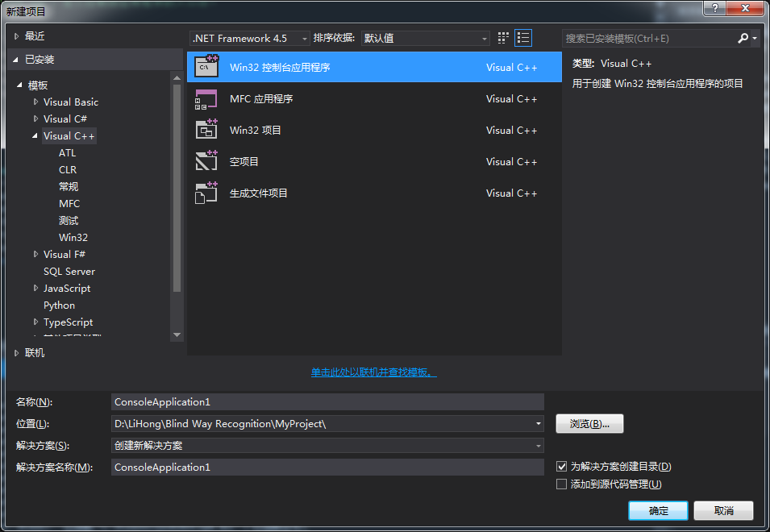
Task: Click the makefile project template icon
Action: tap(206, 193)
